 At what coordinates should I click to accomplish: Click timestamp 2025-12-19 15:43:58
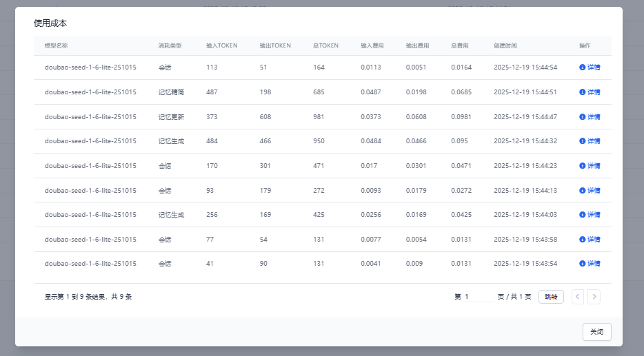[x=525, y=239]
